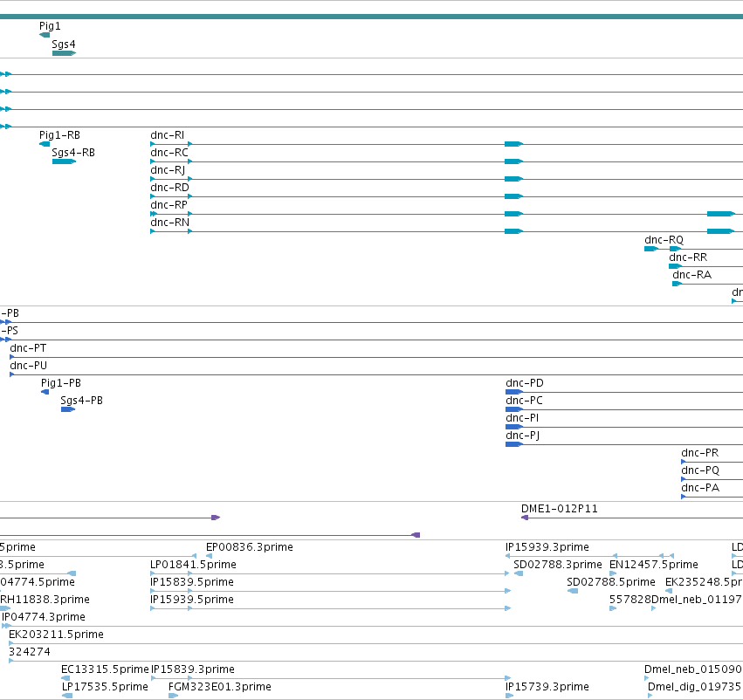
Task: Click the dnc-PU protein label
Action: (29, 366)
